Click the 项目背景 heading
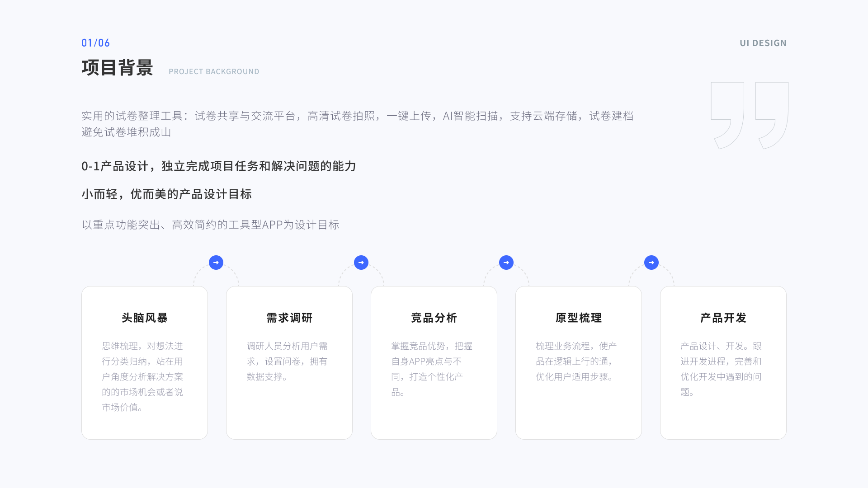868x488 pixels. click(117, 68)
